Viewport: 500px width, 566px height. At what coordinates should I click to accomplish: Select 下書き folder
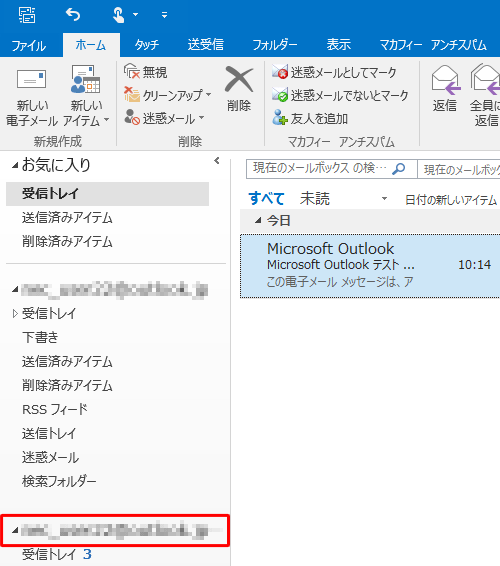tap(40, 338)
